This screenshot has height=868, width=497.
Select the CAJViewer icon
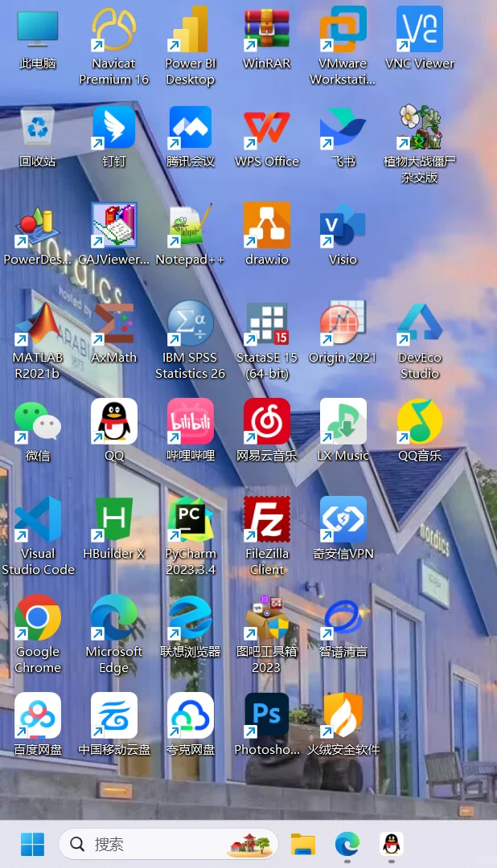114,225
